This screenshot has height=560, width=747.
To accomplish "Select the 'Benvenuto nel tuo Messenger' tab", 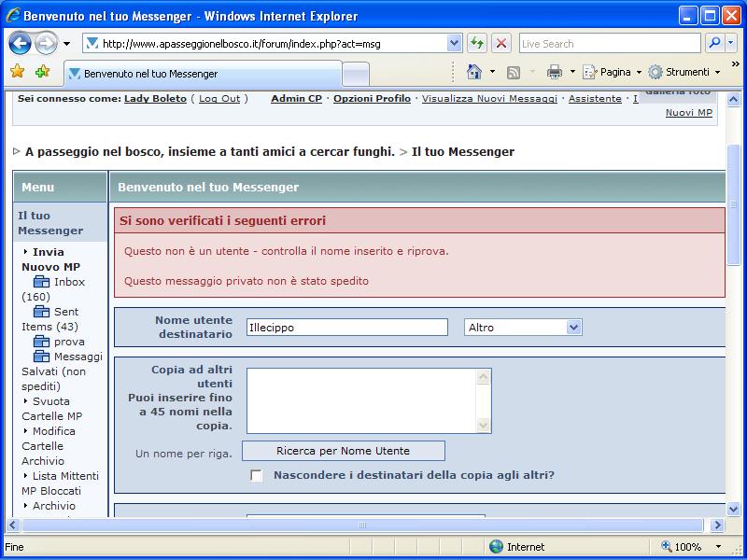I will click(149, 74).
